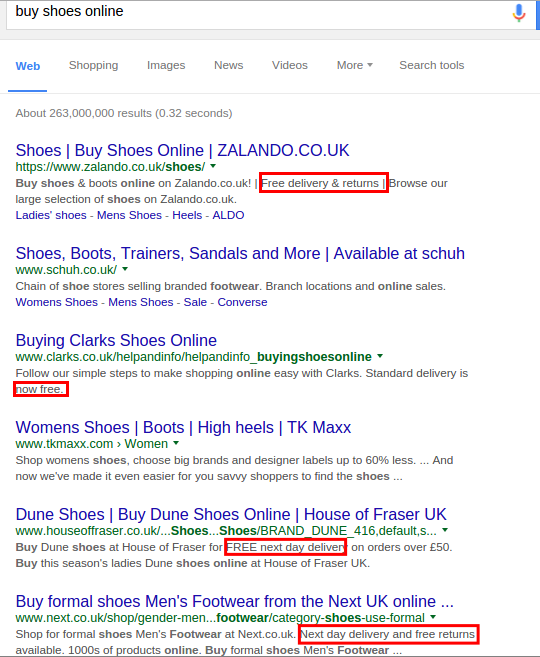
Task: Open the Buying Clarks Shoes Online result
Action: pyautogui.click(x=116, y=340)
